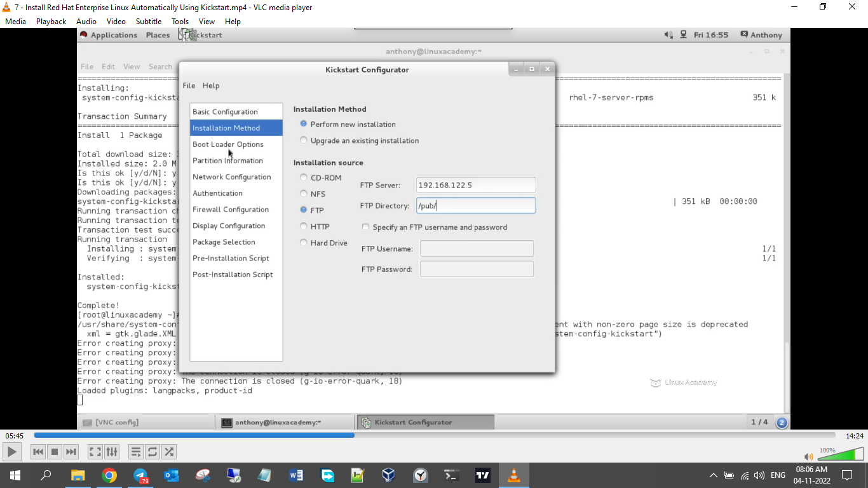Click GNOME volume icon in top panel
Viewport: 868px width, 488px height.
668,35
